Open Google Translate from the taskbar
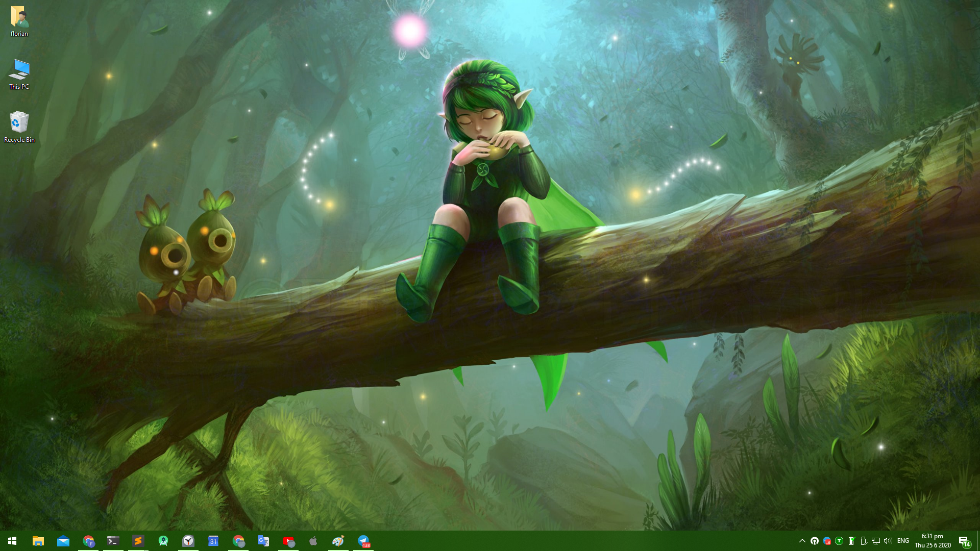The width and height of the screenshot is (980, 551). [263, 541]
